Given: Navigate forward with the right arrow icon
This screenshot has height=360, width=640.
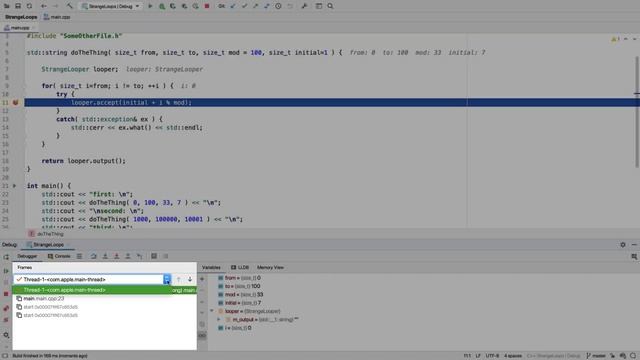Looking at the screenshot, I should tap(55, 6).
